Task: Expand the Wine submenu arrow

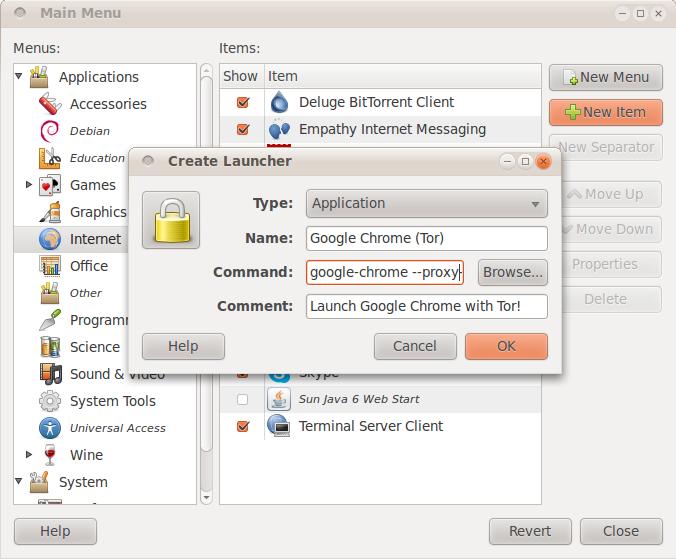Action: point(29,454)
